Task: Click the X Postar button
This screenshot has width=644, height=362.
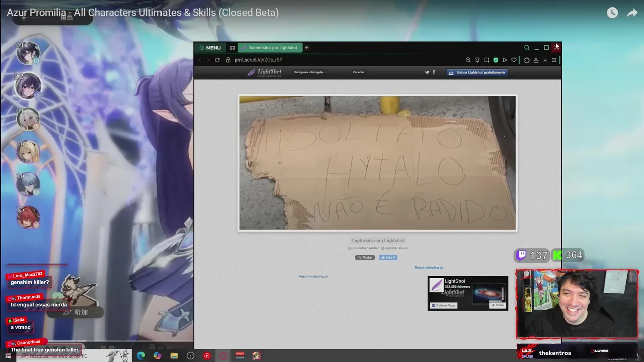Action: point(365,257)
